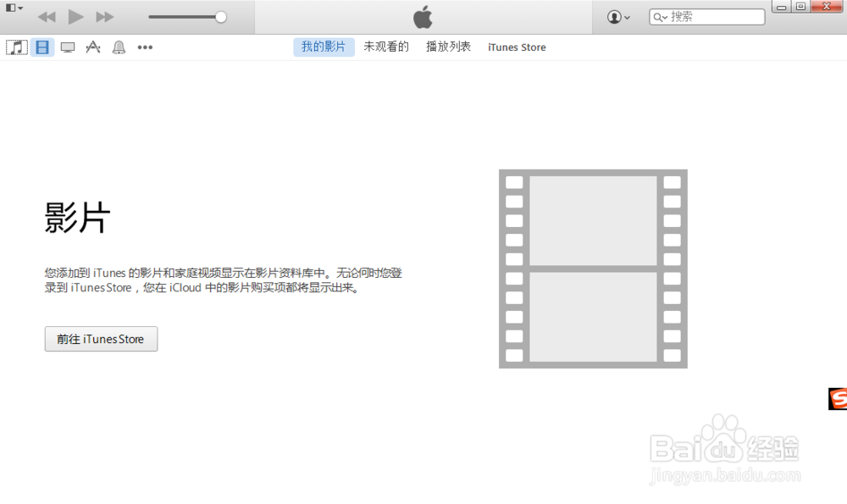
Task: Start playback with the Play button
Action: [x=75, y=17]
